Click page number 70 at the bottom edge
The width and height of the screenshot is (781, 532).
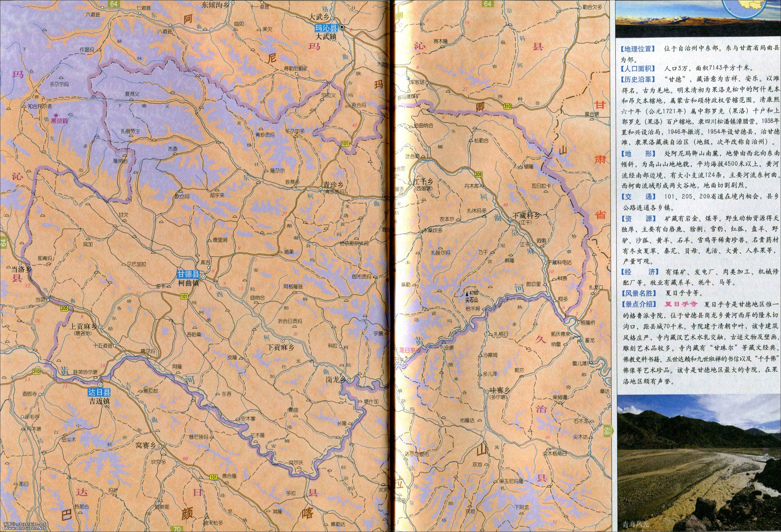[177, 529]
